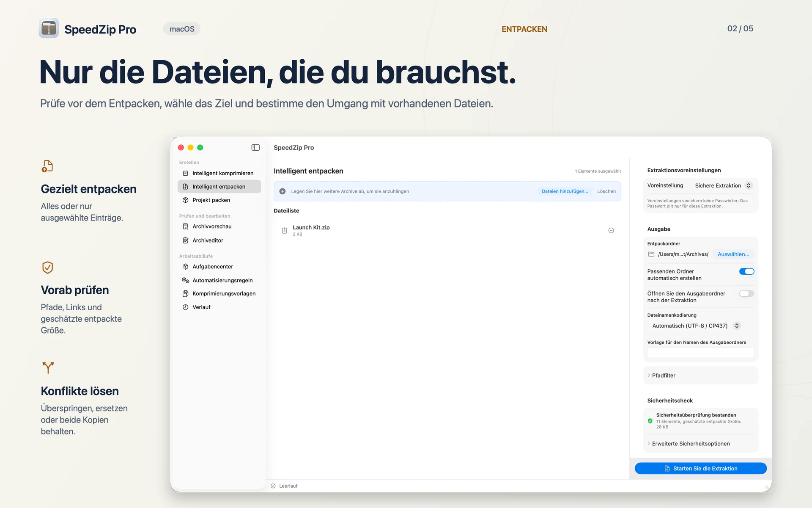Open Archivvorschau sidebar item
This screenshot has height=508, width=812.
coord(219,226)
